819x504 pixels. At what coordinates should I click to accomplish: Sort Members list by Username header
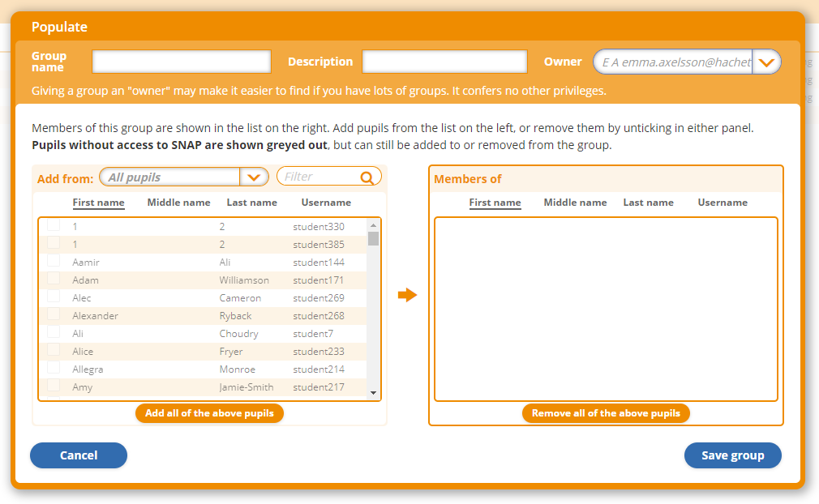click(723, 203)
